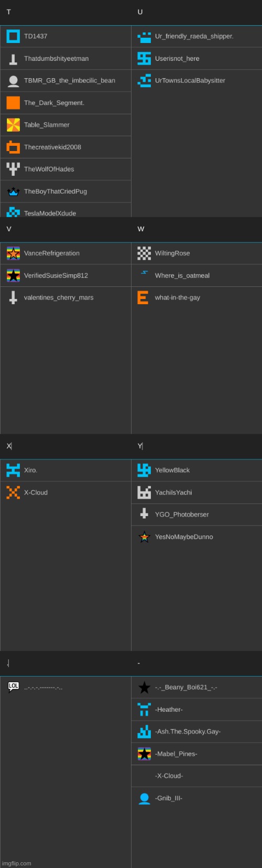Click the orange square avatar of The_Dark_Segment.

13,103
